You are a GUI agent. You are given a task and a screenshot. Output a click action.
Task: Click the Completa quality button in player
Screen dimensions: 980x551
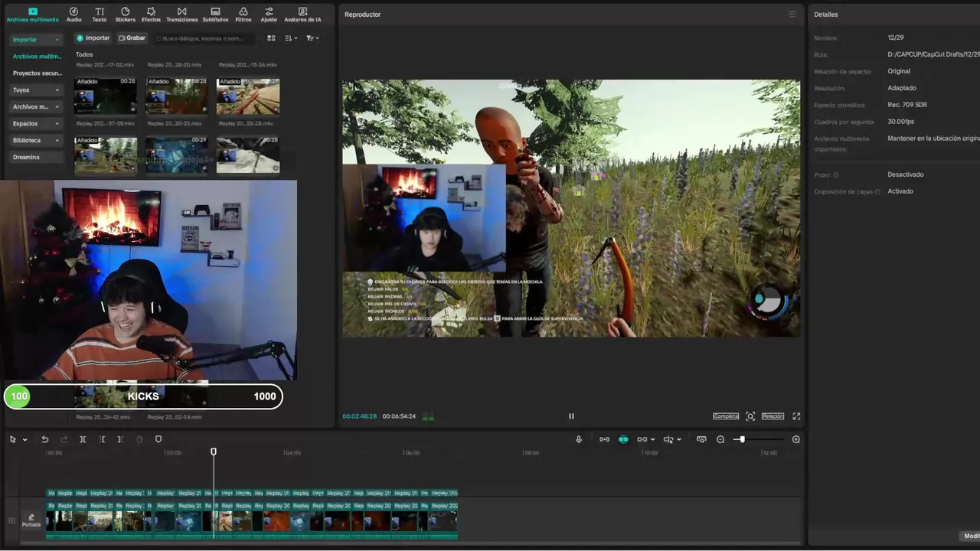click(x=726, y=416)
